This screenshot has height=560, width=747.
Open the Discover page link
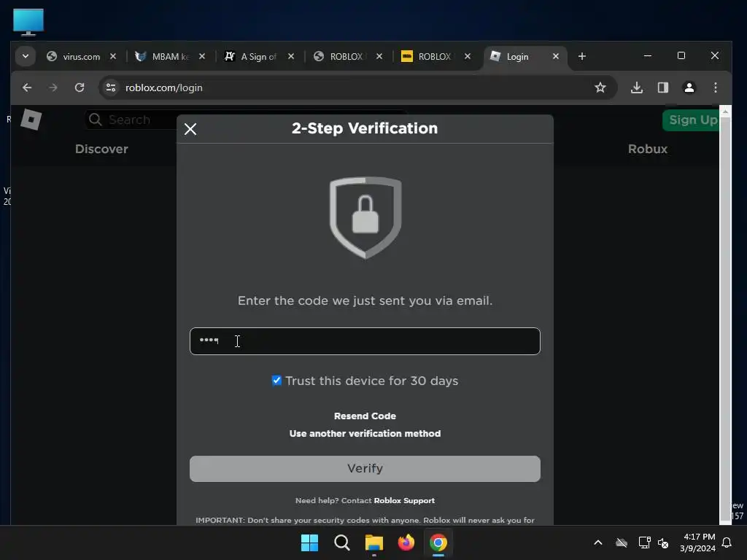point(101,149)
